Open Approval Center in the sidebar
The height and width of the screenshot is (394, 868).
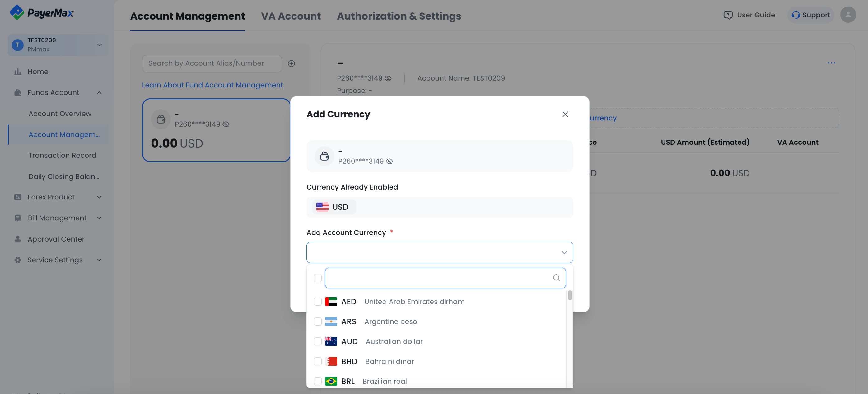tap(56, 239)
